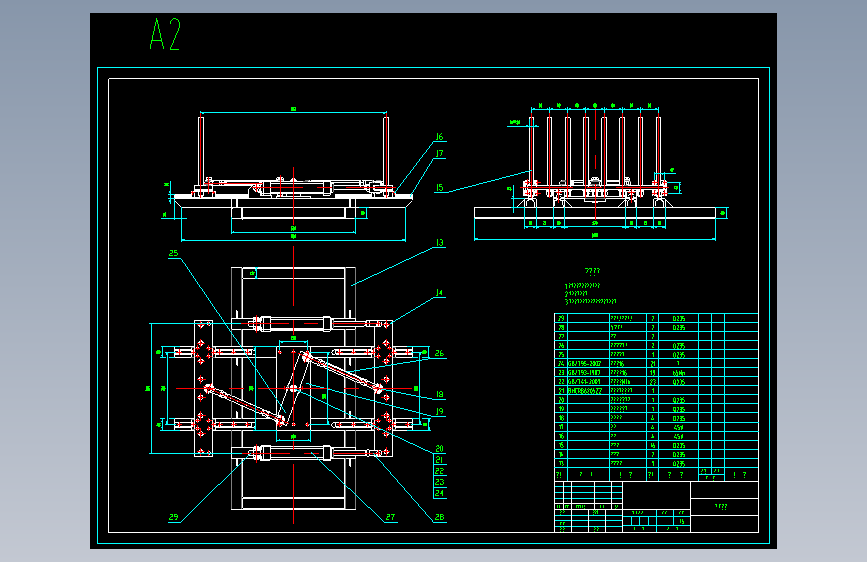Select parts list row number 13
The image size is (867, 562).
pos(561,463)
